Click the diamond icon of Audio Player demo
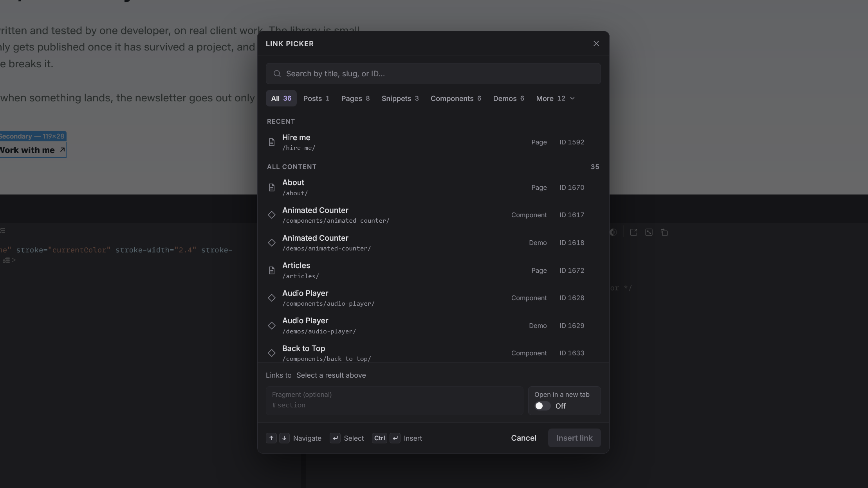 pos(272,326)
